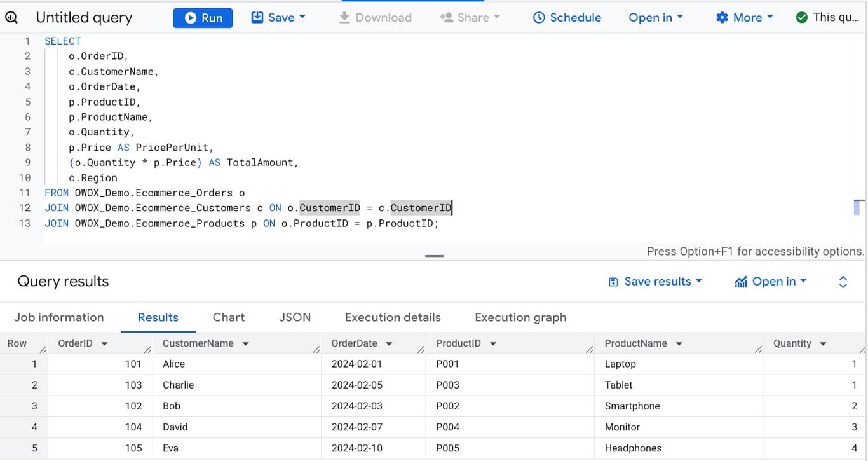
Task: Click the editor vertical scrollbar marker
Action: pyautogui.click(x=857, y=207)
